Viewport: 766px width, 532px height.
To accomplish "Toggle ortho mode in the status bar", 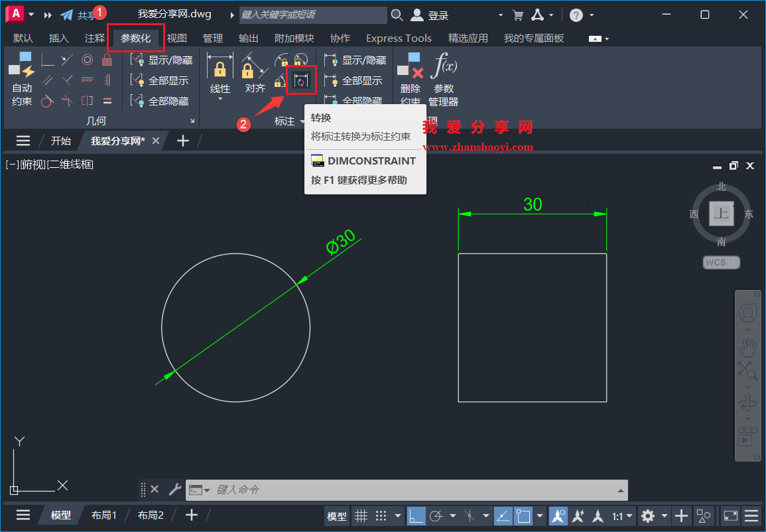I will click(x=416, y=515).
